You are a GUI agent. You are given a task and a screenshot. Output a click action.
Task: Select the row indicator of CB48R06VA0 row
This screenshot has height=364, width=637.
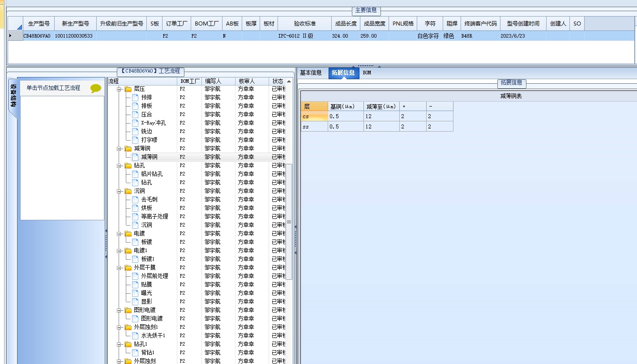click(x=15, y=36)
